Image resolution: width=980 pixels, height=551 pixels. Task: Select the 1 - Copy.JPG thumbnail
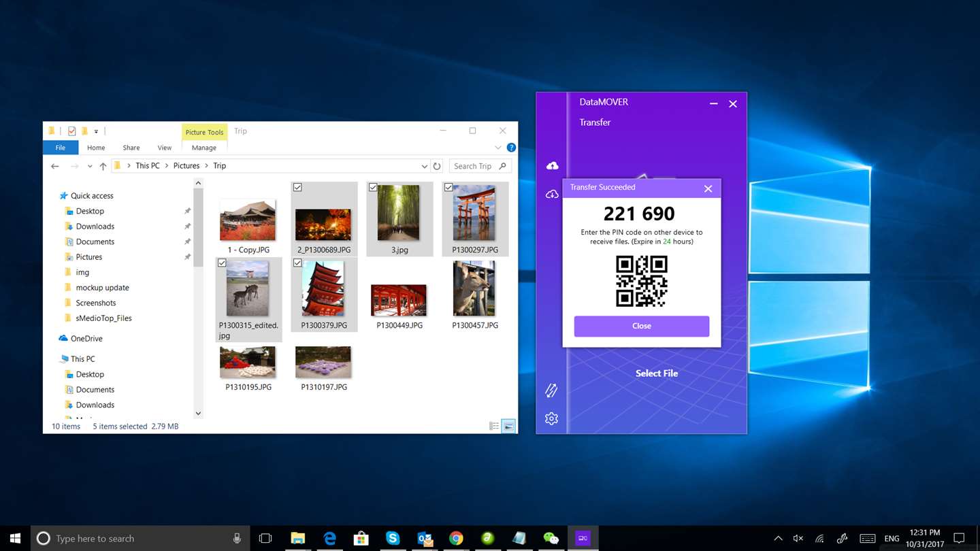click(248, 220)
